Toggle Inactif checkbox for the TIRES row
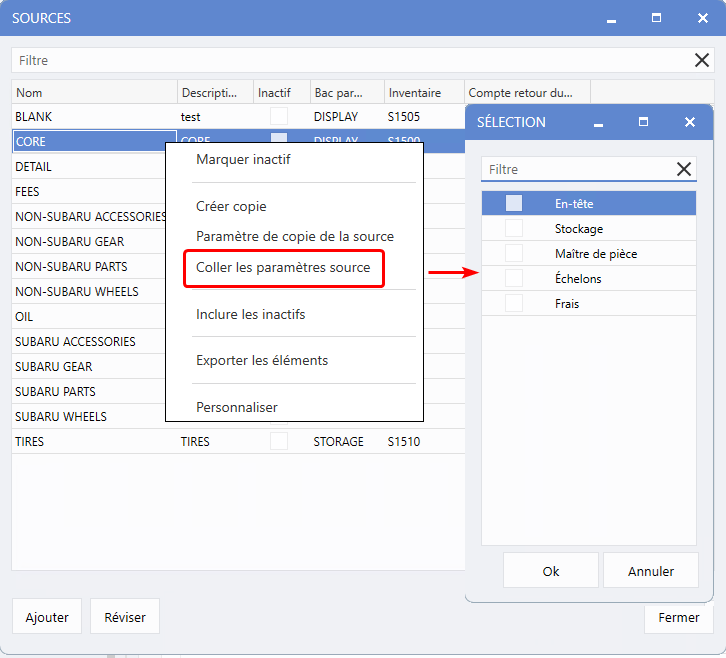 tap(279, 441)
